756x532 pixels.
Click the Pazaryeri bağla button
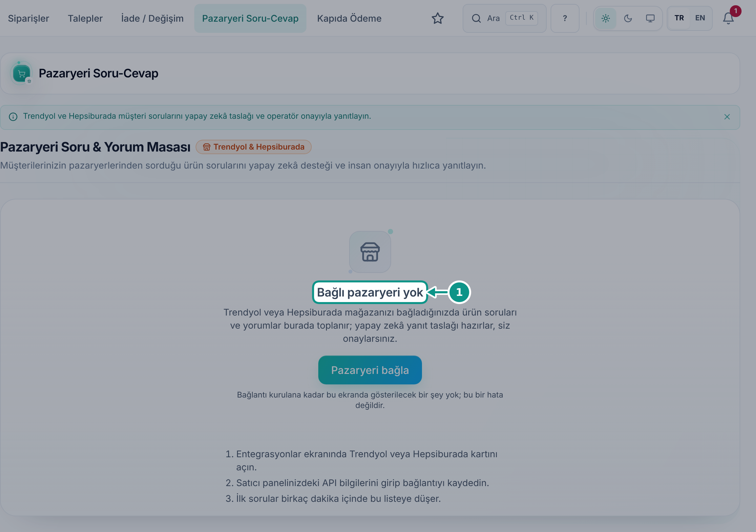tap(370, 370)
